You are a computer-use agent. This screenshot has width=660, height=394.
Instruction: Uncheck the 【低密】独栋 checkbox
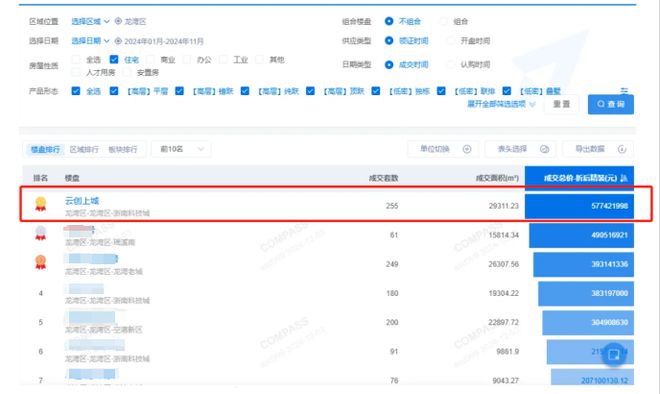coord(376,91)
